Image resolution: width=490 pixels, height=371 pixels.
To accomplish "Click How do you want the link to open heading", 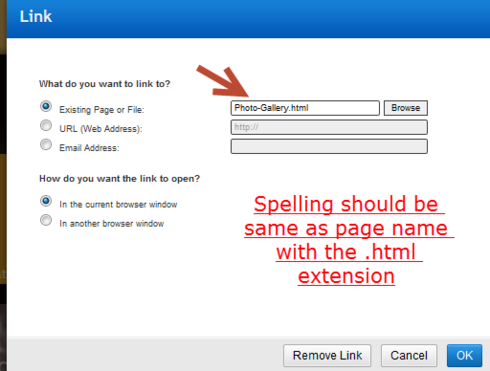I will point(120,179).
